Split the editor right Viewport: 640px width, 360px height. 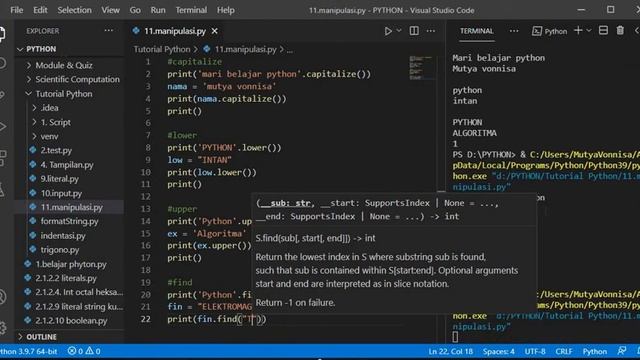coord(414,31)
